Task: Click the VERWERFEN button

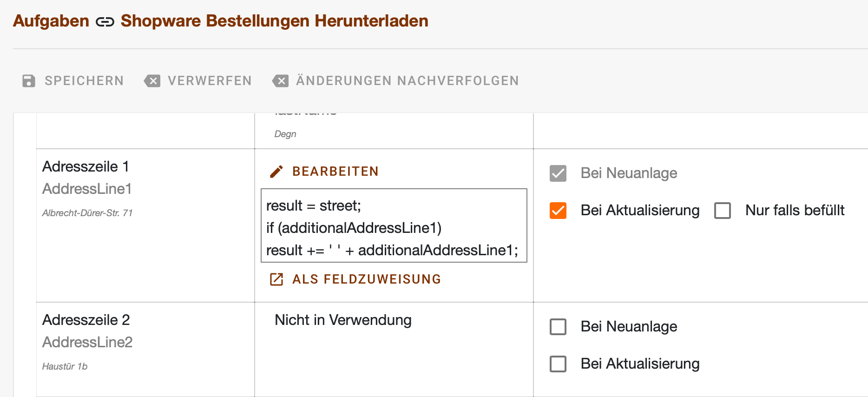Action: point(198,81)
